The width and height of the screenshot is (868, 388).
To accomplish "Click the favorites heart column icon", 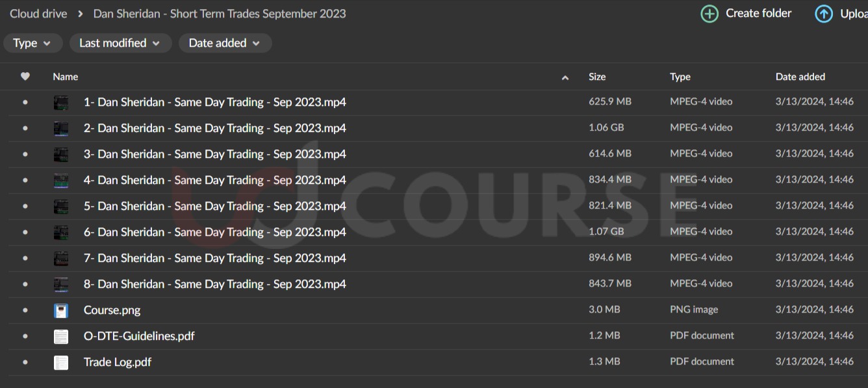I will pos(25,77).
